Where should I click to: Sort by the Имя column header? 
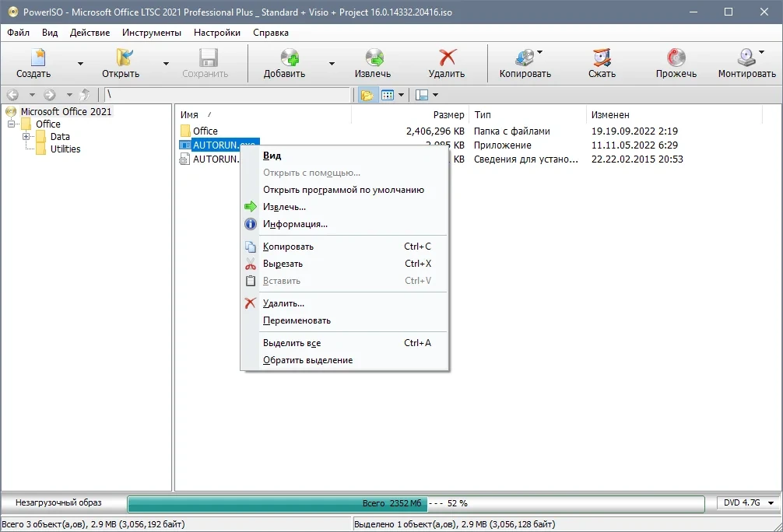(264, 115)
